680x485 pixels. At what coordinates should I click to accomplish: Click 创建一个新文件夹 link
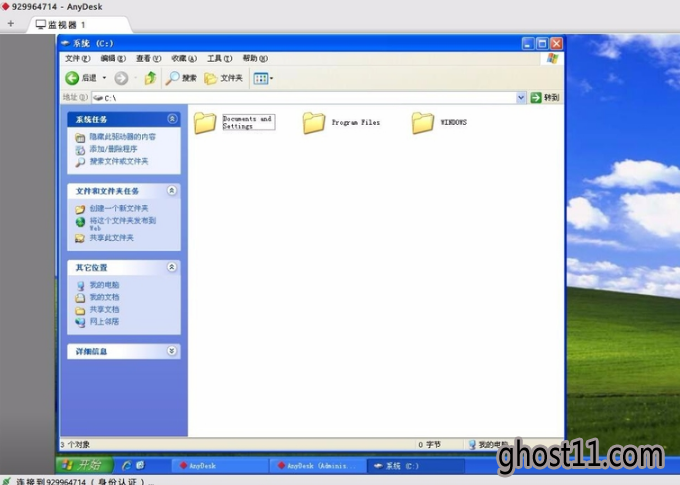click(x=119, y=208)
